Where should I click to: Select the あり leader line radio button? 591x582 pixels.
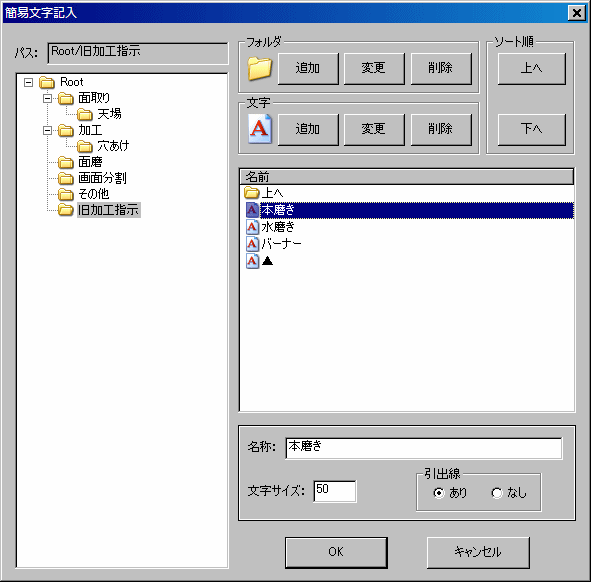click(x=439, y=493)
